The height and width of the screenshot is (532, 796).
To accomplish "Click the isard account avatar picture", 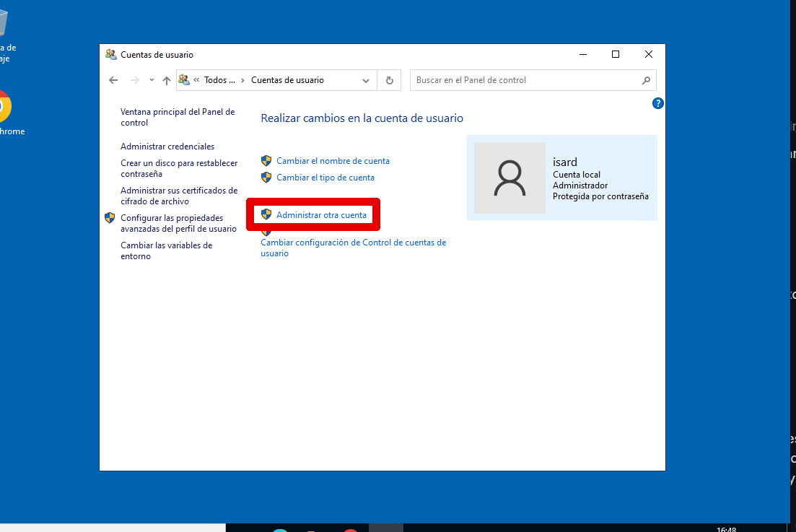I will click(509, 178).
